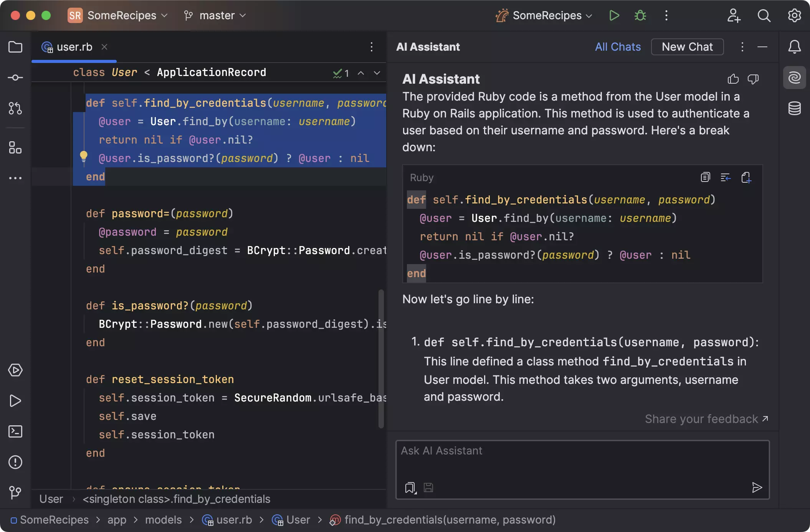This screenshot has height=532, width=810.
Task: Click models in the breadcrumb bar
Action: pyautogui.click(x=163, y=520)
